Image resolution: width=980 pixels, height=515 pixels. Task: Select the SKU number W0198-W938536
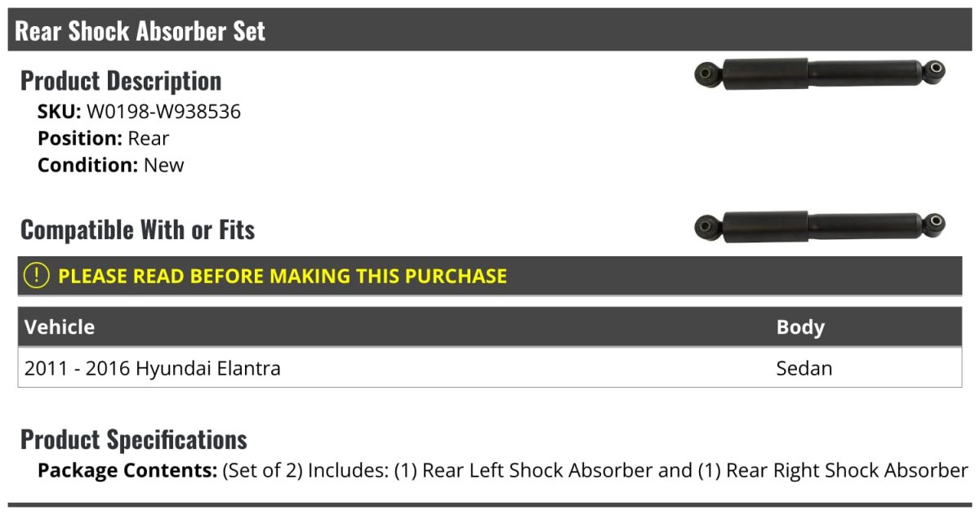[163, 112]
